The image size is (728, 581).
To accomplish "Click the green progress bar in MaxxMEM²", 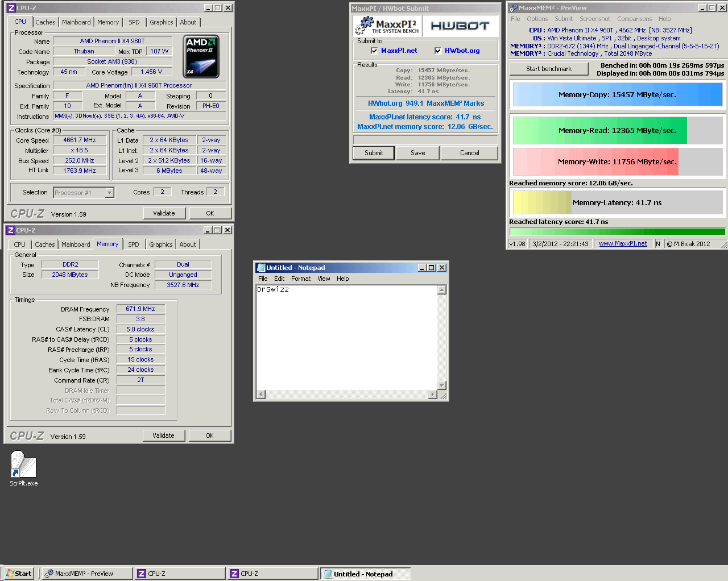I will click(x=618, y=231).
